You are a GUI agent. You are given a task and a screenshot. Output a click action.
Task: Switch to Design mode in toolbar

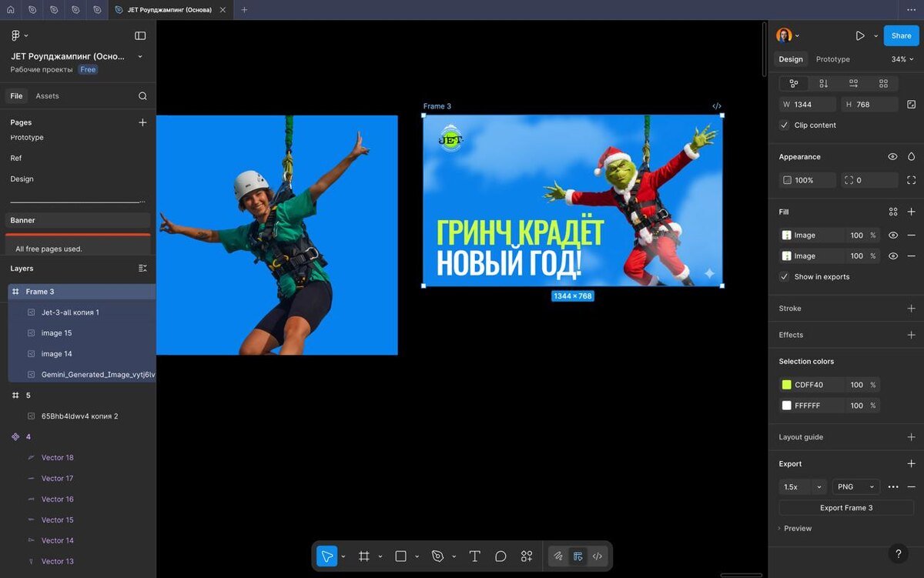[578, 556]
